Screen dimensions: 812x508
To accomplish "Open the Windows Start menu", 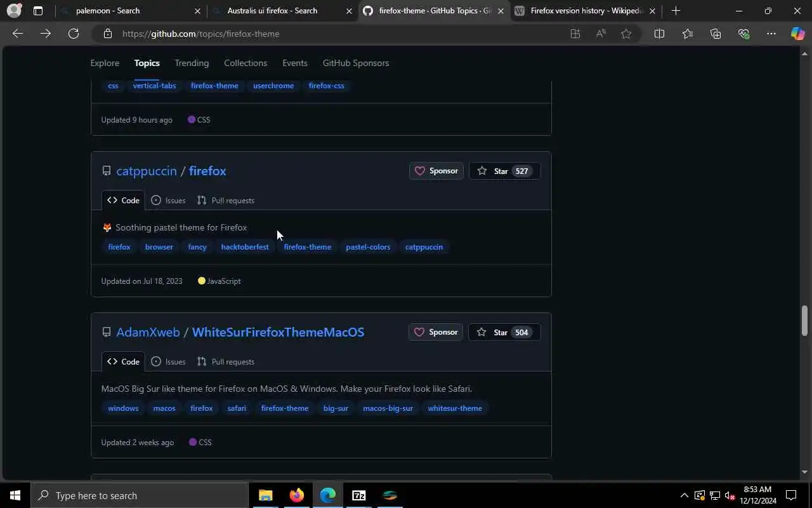I will (x=15, y=495).
